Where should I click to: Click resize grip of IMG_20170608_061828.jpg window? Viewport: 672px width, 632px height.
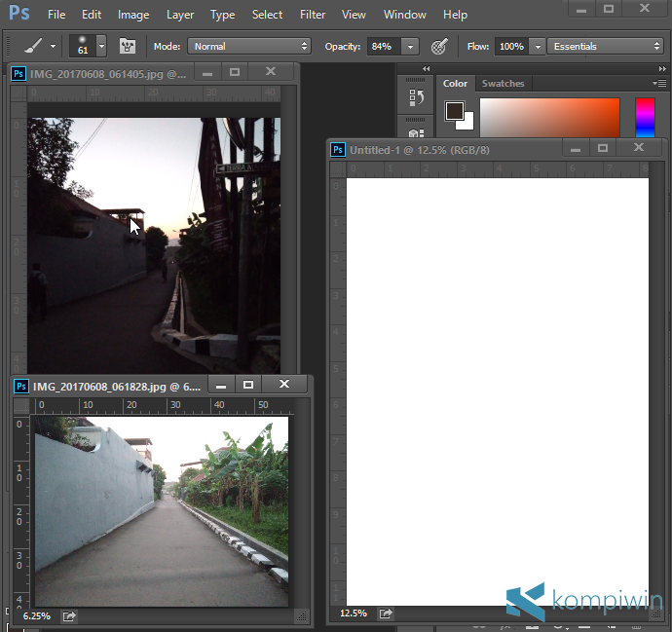pyautogui.click(x=302, y=616)
